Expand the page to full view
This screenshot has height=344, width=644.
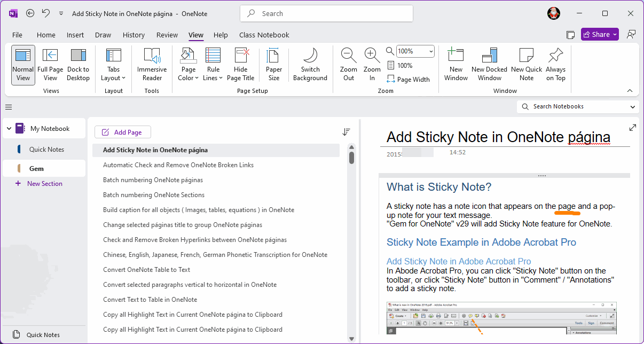633,128
